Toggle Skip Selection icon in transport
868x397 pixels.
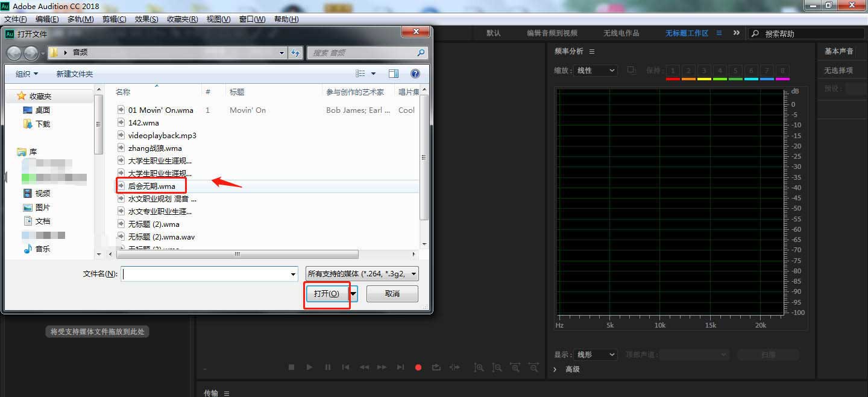click(x=454, y=367)
